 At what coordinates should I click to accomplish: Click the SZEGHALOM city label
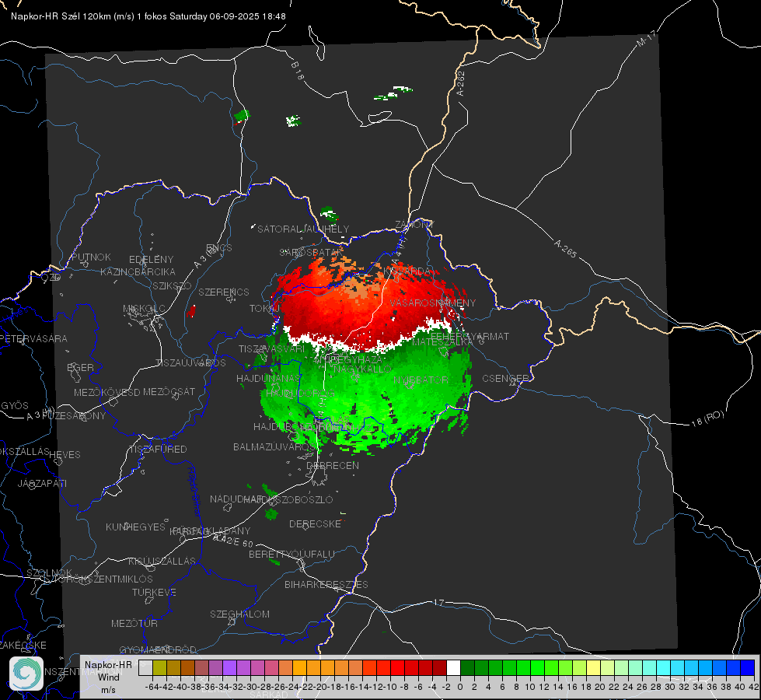(x=239, y=614)
